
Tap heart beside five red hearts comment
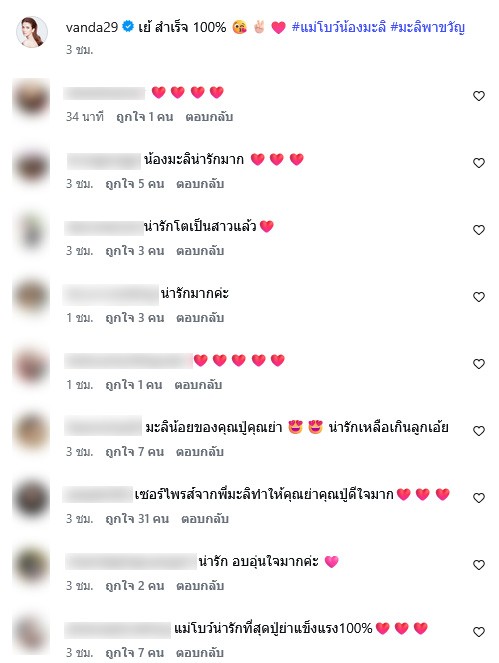click(478, 364)
